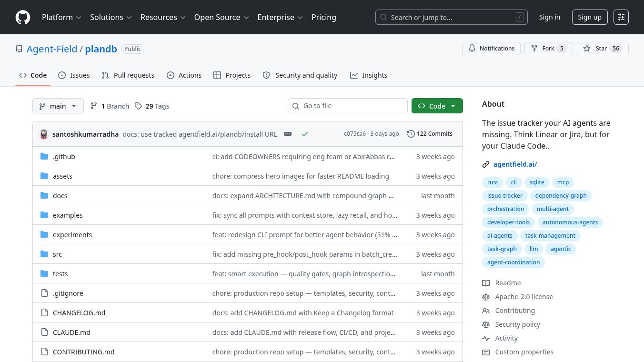Expand the Platform menu
This screenshot has height=362, width=644.
(x=61, y=17)
